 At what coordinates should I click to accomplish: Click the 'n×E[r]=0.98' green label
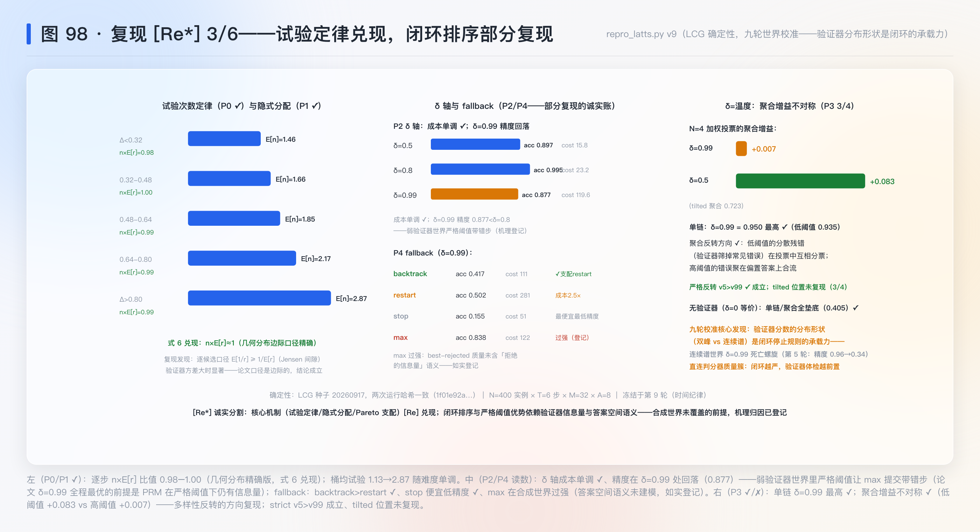tap(136, 153)
